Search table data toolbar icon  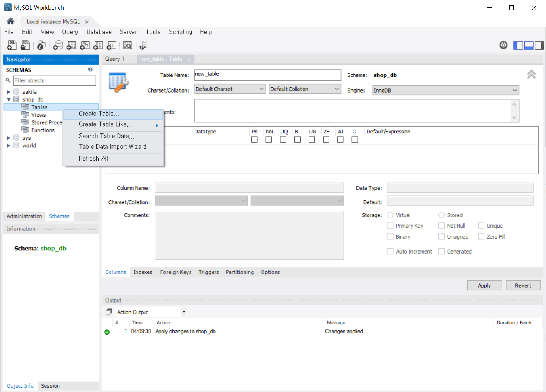click(128, 45)
